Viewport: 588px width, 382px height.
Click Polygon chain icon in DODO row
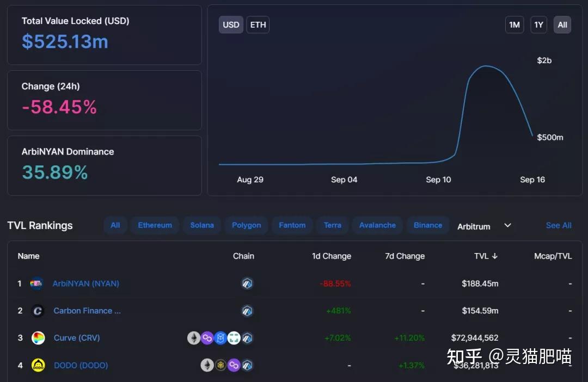[x=234, y=365]
